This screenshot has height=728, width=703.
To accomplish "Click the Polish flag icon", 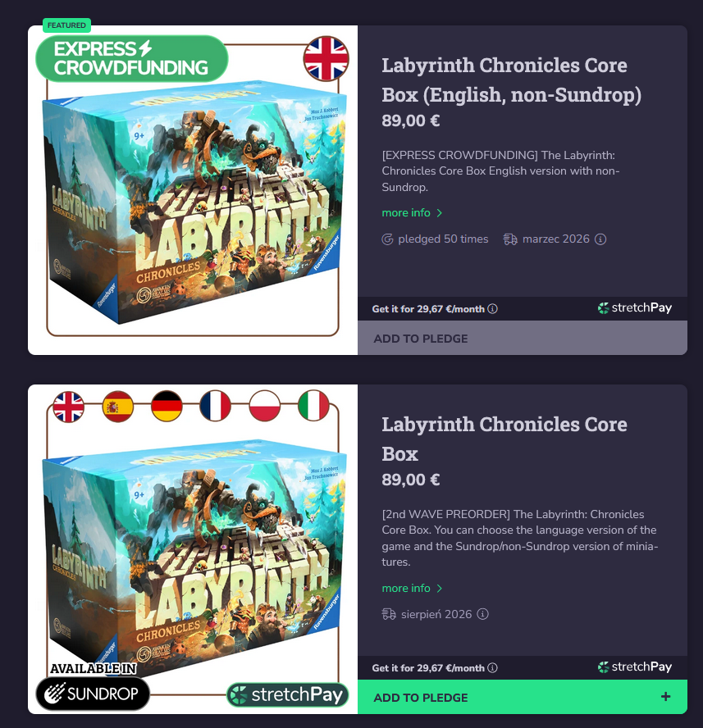I will (264, 407).
